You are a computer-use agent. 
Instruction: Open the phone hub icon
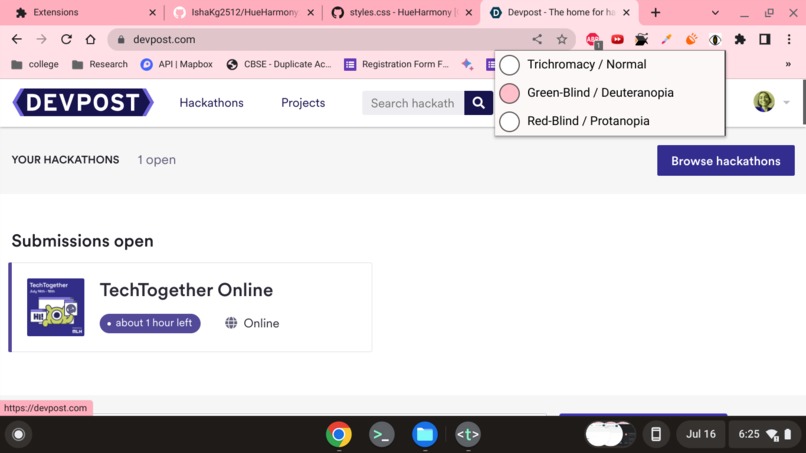coord(655,434)
